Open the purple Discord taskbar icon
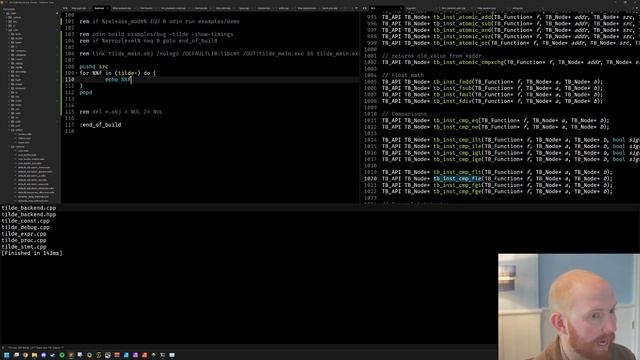This screenshot has width=640, height=360. tap(44, 355)
